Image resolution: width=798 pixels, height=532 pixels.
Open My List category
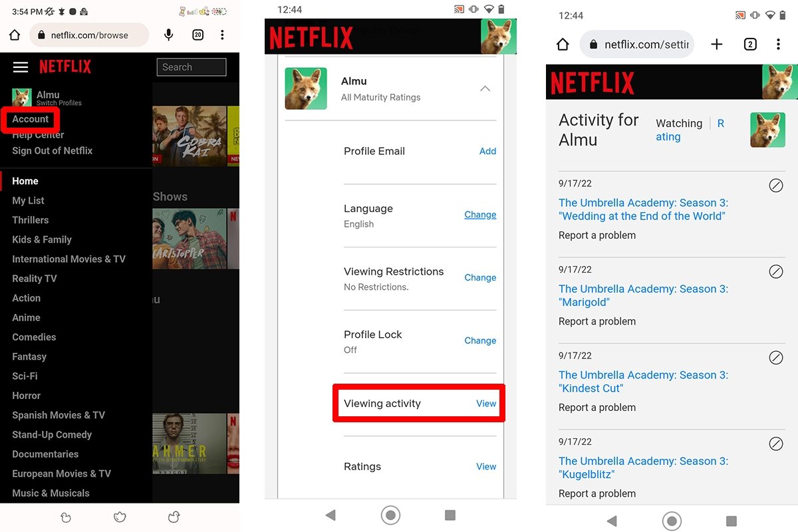[x=29, y=201]
